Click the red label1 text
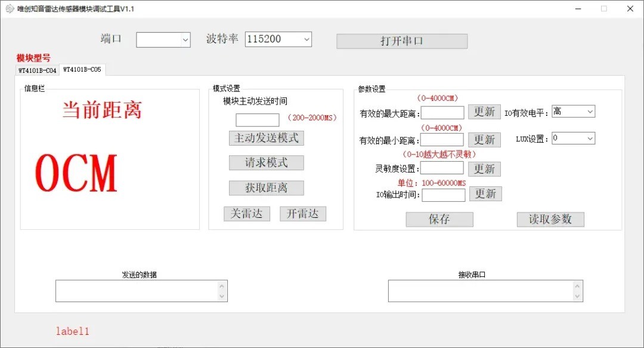 click(x=73, y=331)
